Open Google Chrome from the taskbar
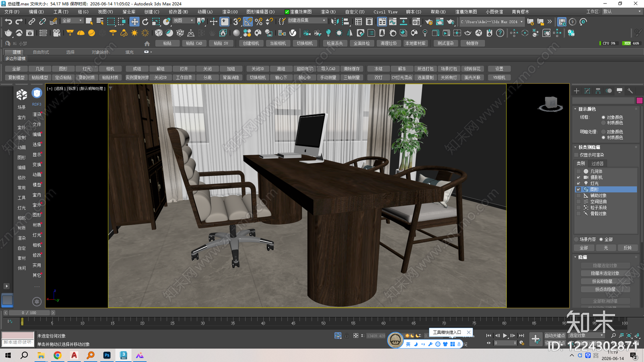 click(x=58, y=355)
